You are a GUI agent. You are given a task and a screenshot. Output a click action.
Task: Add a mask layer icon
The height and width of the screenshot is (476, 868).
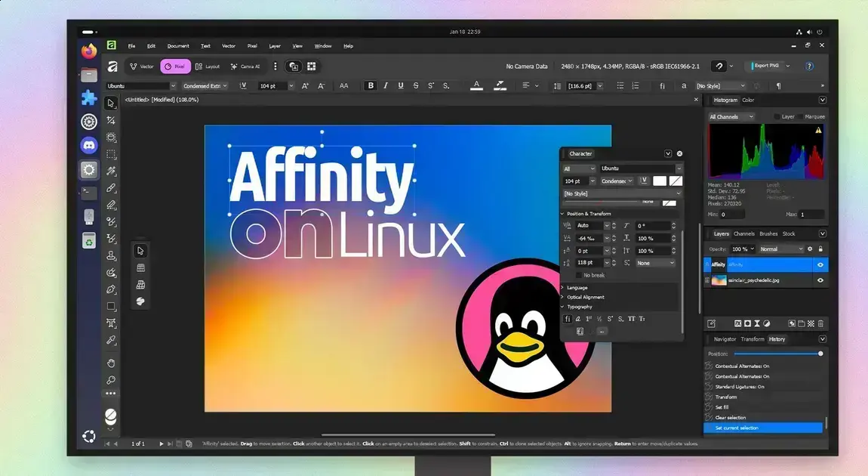747,323
